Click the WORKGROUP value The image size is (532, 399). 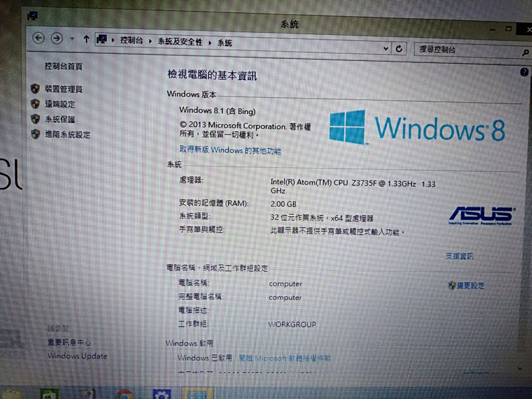click(292, 324)
